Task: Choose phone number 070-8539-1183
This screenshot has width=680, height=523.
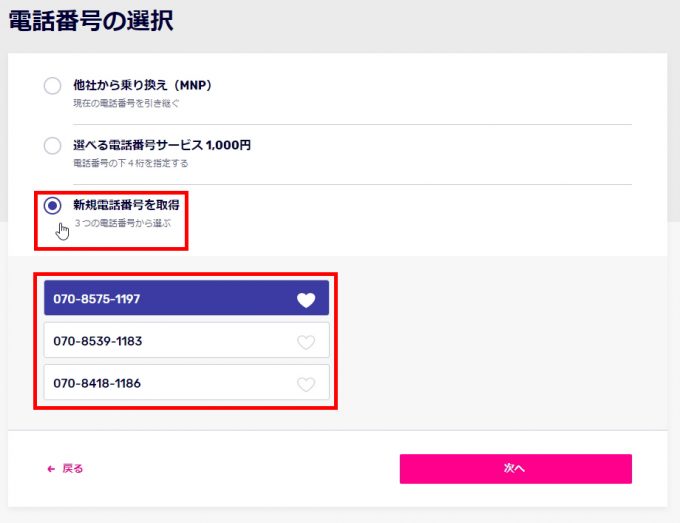Action: point(186,340)
